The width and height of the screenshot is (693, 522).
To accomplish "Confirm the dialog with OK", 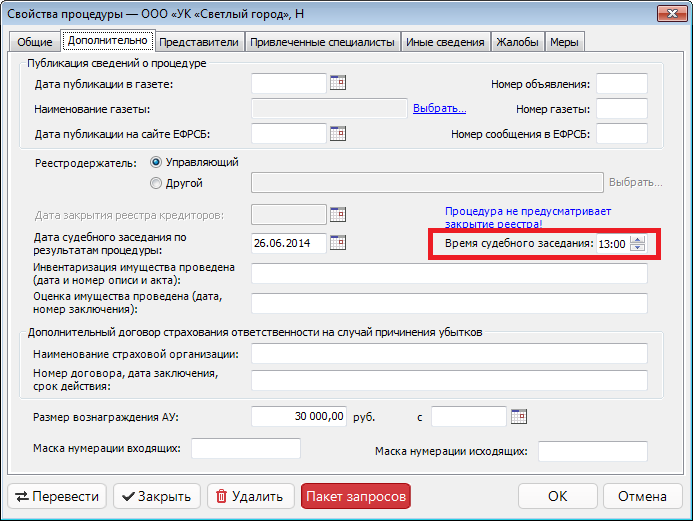I will tap(557, 496).
